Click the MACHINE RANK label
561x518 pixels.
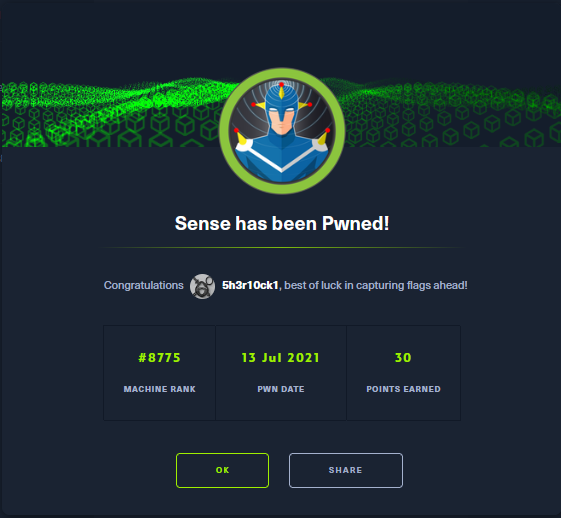[x=160, y=389]
